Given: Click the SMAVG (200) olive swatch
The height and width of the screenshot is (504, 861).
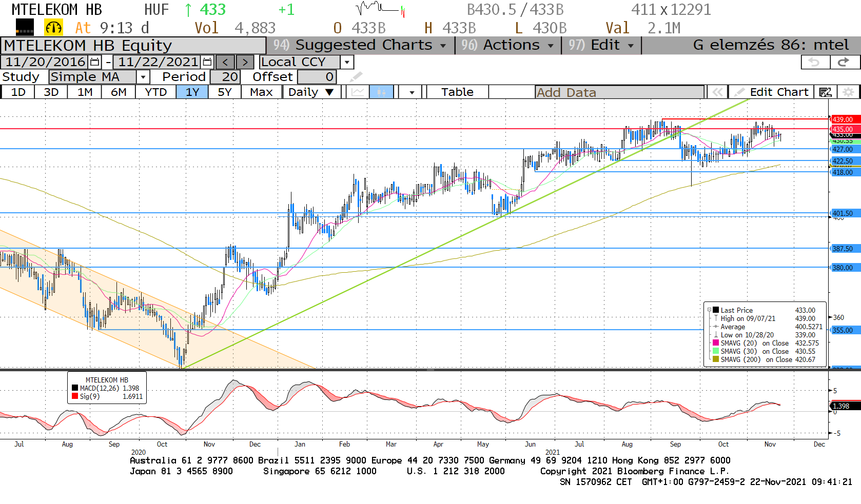Looking at the screenshot, I should pyautogui.click(x=716, y=359).
